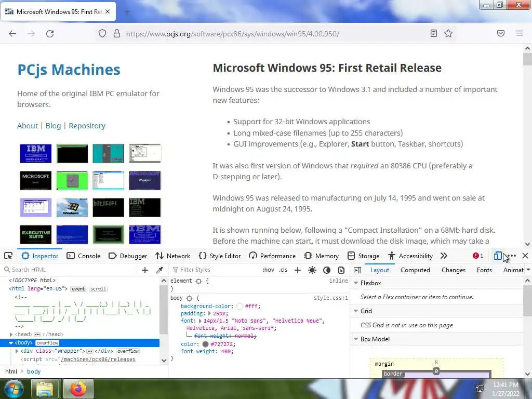
Task: Switch to the Inspector tab
Action: pyautogui.click(x=40, y=256)
